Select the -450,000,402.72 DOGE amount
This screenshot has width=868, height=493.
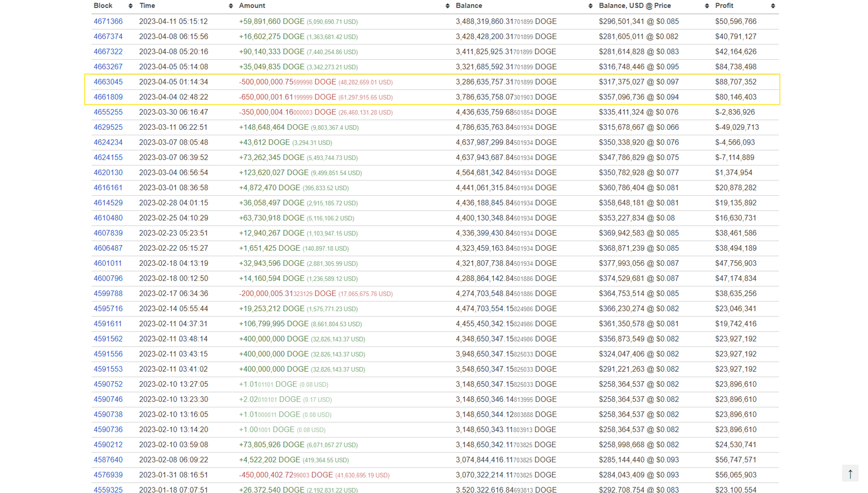click(286, 475)
